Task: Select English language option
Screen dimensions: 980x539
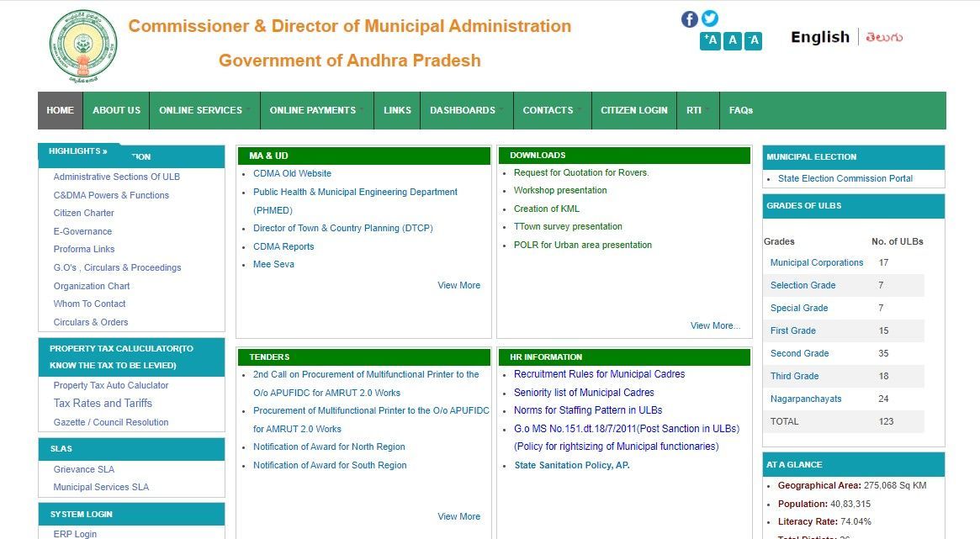Action: 819,37
